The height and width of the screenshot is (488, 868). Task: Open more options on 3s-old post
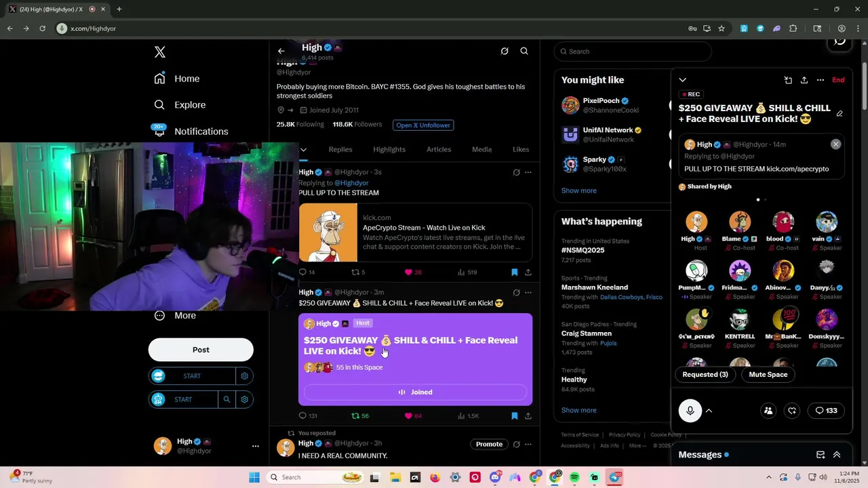tap(528, 172)
